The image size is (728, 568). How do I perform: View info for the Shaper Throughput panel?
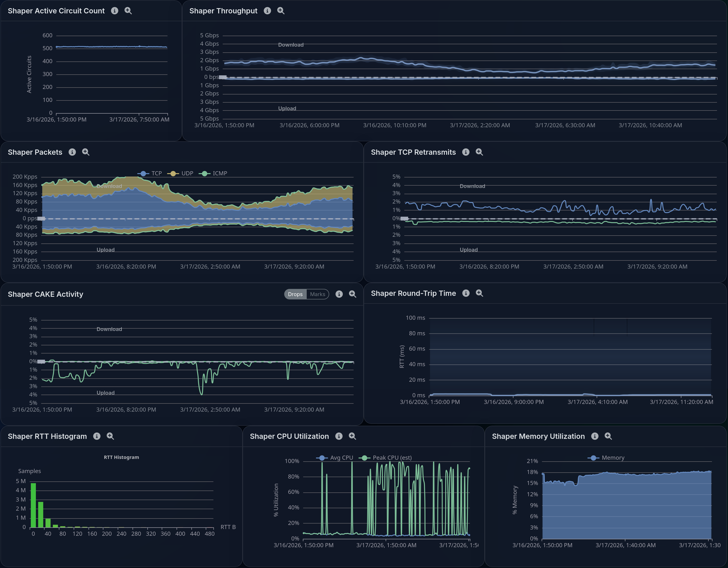click(x=267, y=11)
